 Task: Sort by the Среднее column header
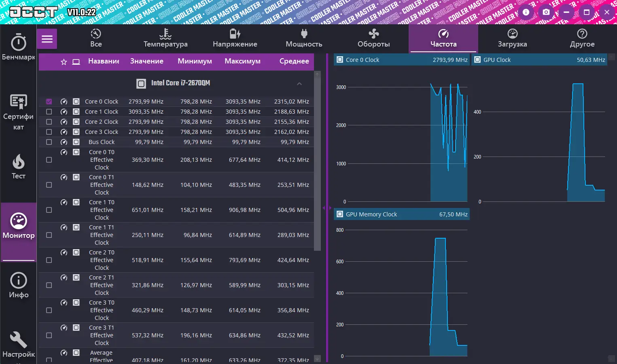pyautogui.click(x=294, y=61)
